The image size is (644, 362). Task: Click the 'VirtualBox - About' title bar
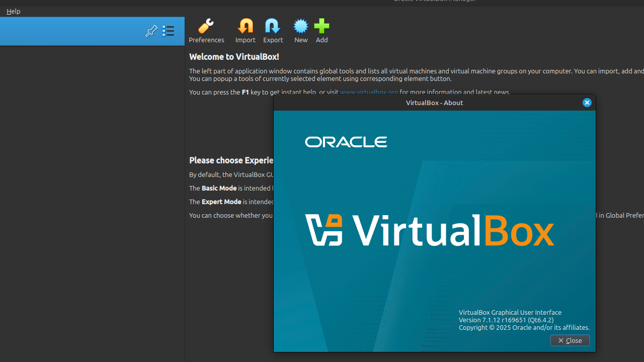click(x=434, y=103)
